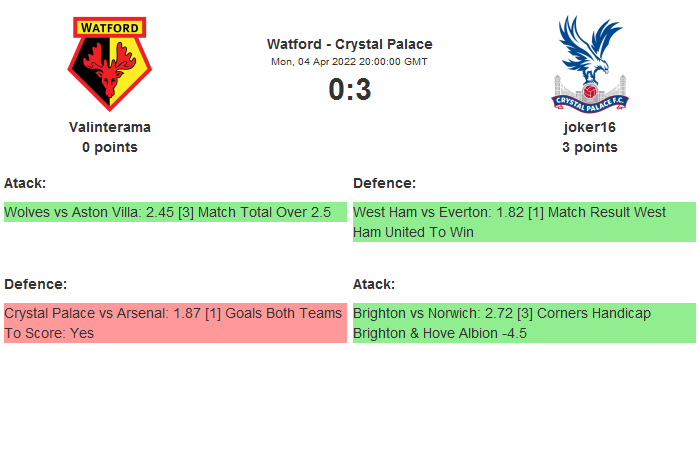This screenshot has height=460, width=700.
Task: Click the match date Mon, 04 Apr 2022
Action: click(x=350, y=61)
